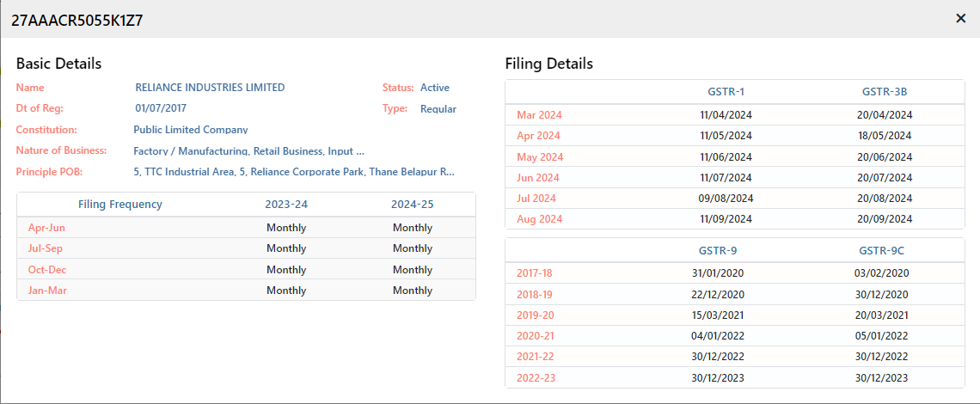The image size is (980, 404).
Task: Click the Public Limited Company constitution value
Action: (x=191, y=130)
